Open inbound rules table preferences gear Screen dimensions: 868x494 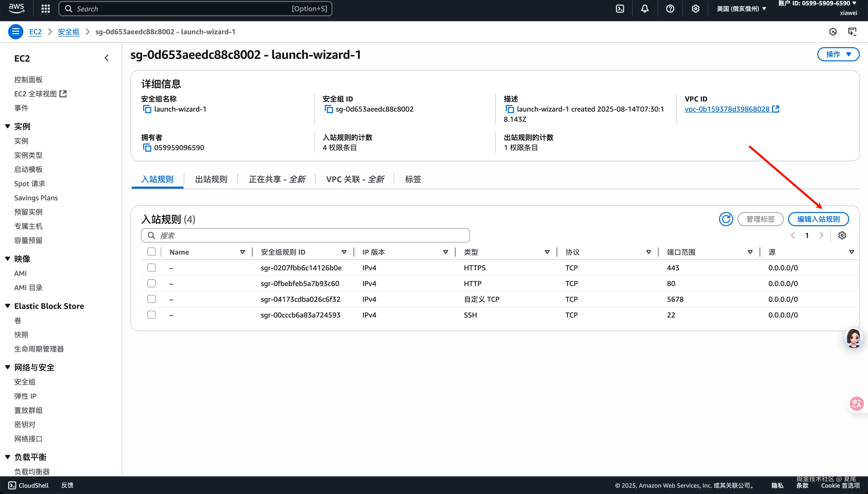pos(842,236)
